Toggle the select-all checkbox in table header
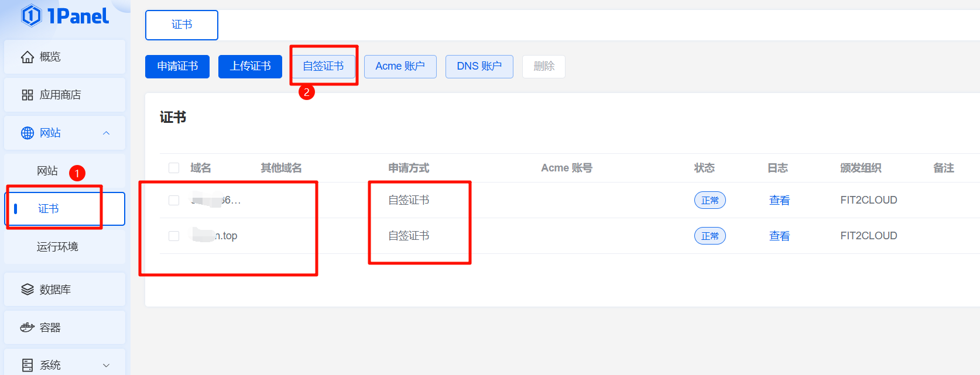 (174, 168)
